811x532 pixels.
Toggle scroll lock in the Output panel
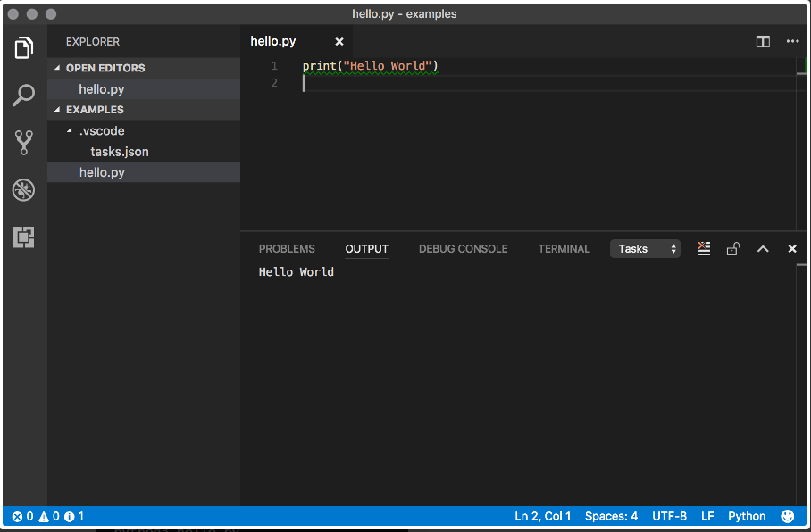(732, 248)
